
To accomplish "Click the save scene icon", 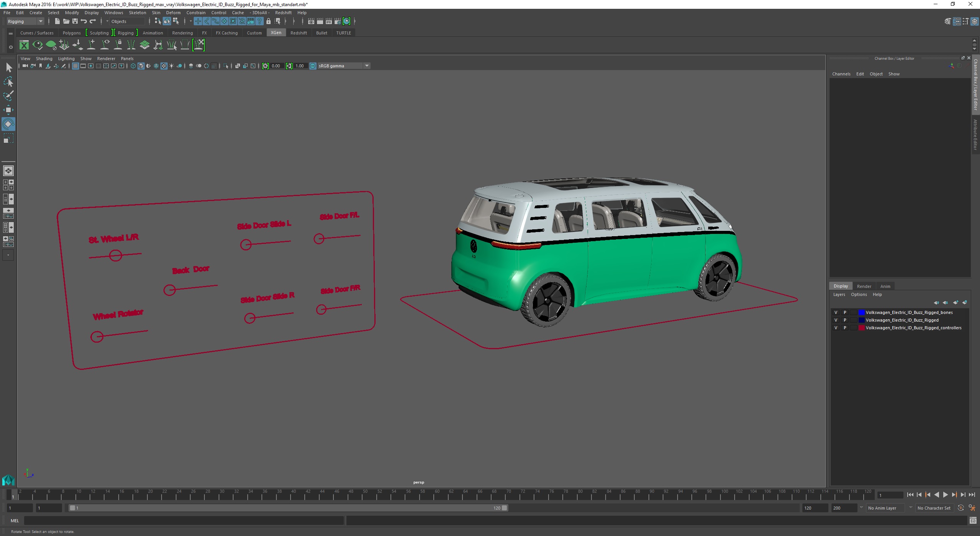I will click(x=75, y=21).
